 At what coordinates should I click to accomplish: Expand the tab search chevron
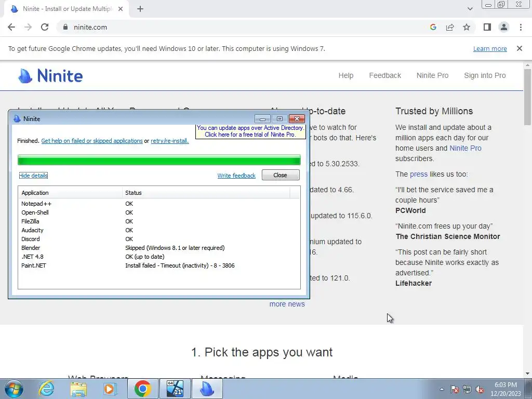point(470,9)
